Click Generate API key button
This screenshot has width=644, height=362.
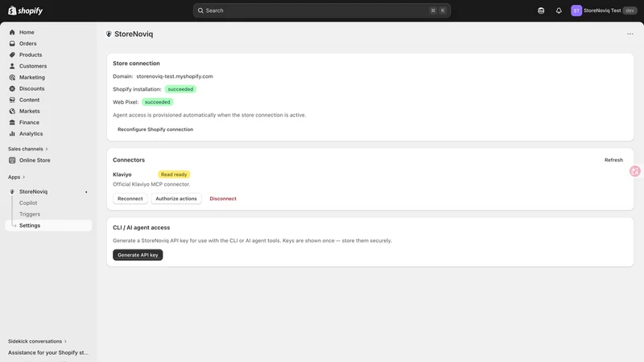[x=138, y=255]
